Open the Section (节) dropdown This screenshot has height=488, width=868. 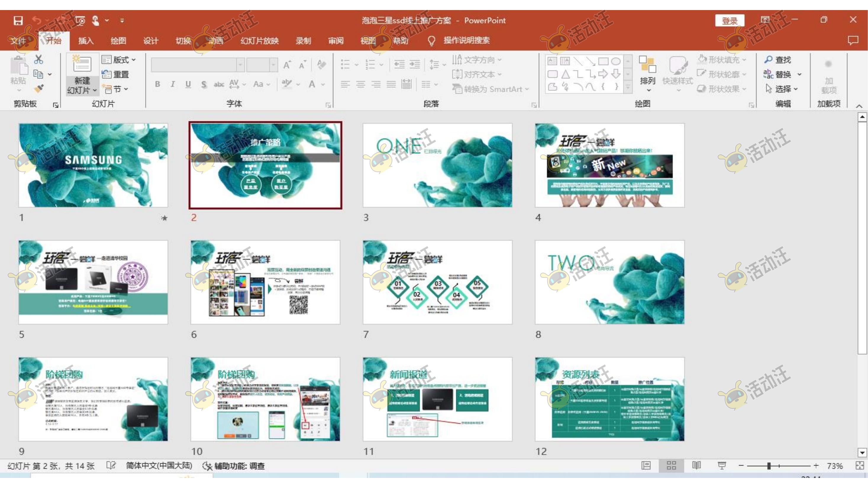click(115, 89)
